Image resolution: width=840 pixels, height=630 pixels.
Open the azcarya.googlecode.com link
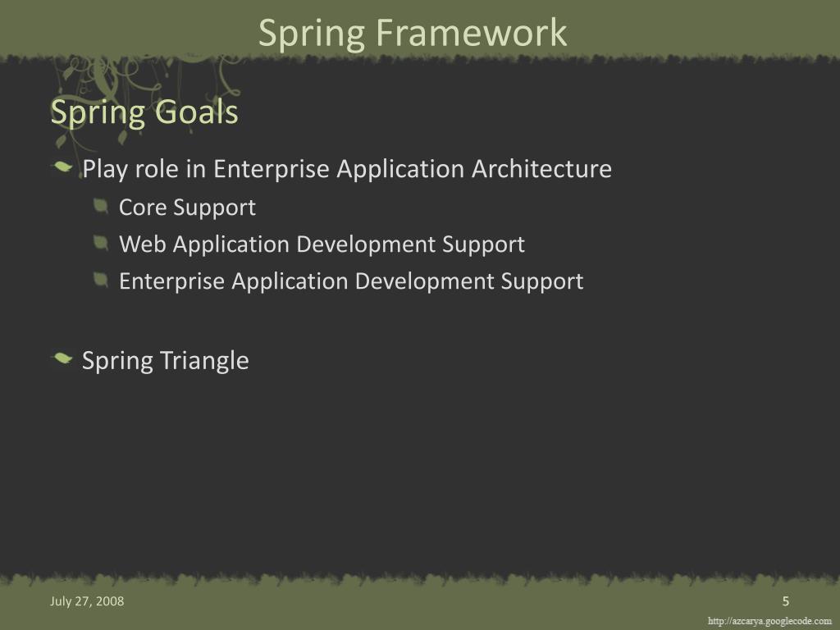tap(769, 621)
